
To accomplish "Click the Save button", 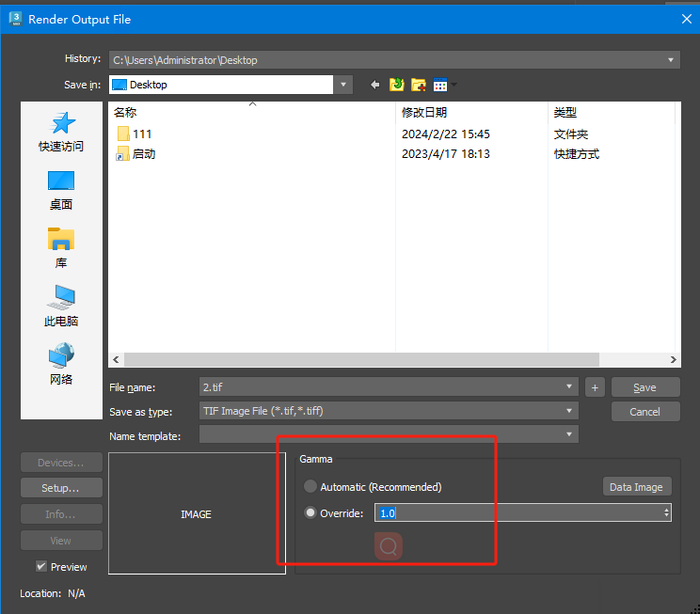I will pyautogui.click(x=644, y=387).
